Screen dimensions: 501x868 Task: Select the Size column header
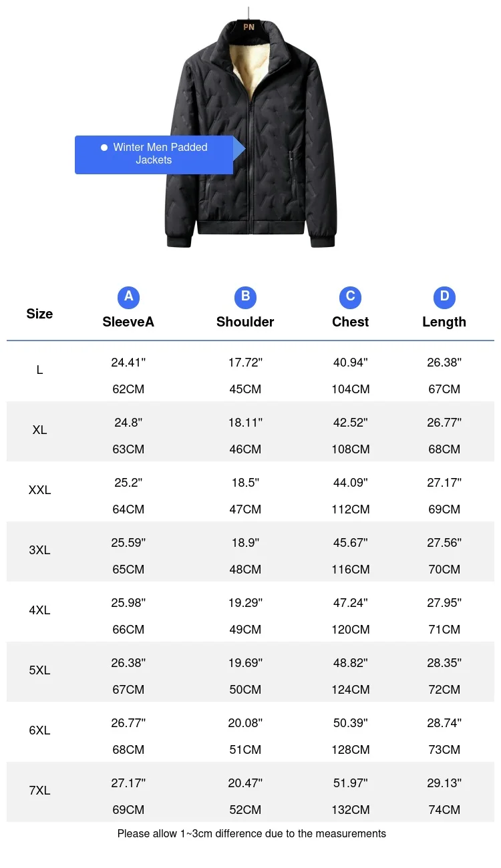pyautogui.click(x=39, y=314)
